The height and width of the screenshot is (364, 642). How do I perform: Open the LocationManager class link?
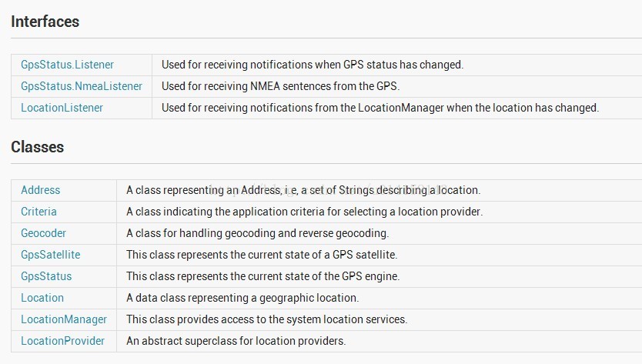(64, 319)
